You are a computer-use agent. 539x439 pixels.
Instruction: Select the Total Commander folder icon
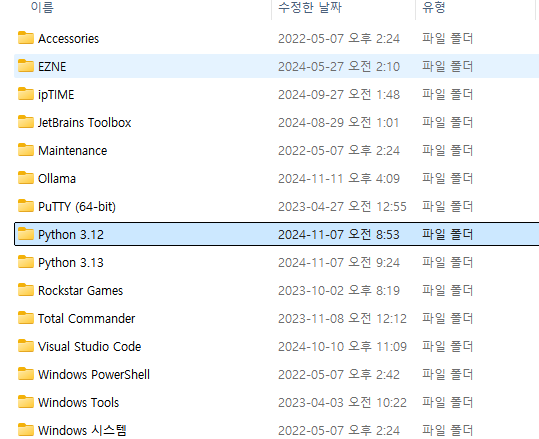point(26,318)
